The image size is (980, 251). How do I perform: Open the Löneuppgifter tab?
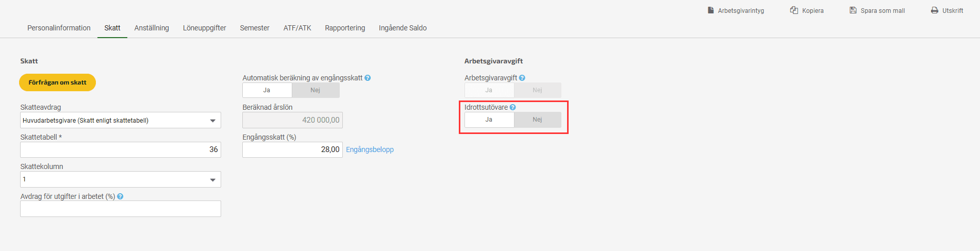click(x=205, y=28)
